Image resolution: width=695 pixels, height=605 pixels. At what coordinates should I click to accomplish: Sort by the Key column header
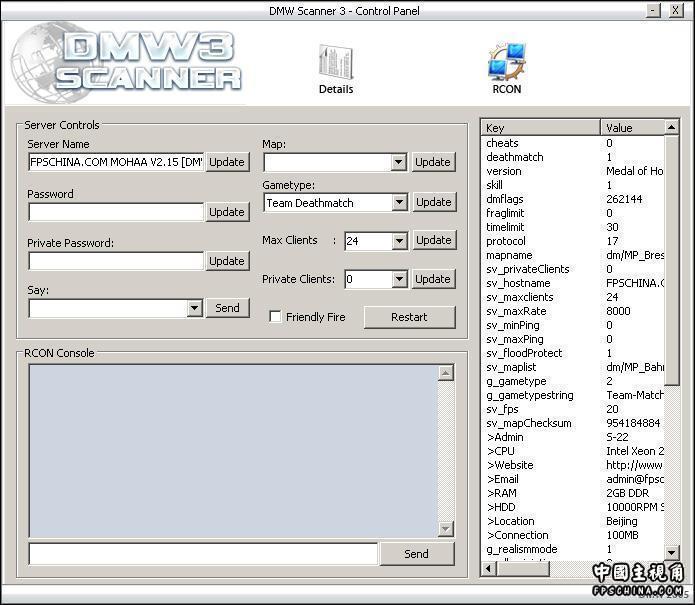coord(541,128)
